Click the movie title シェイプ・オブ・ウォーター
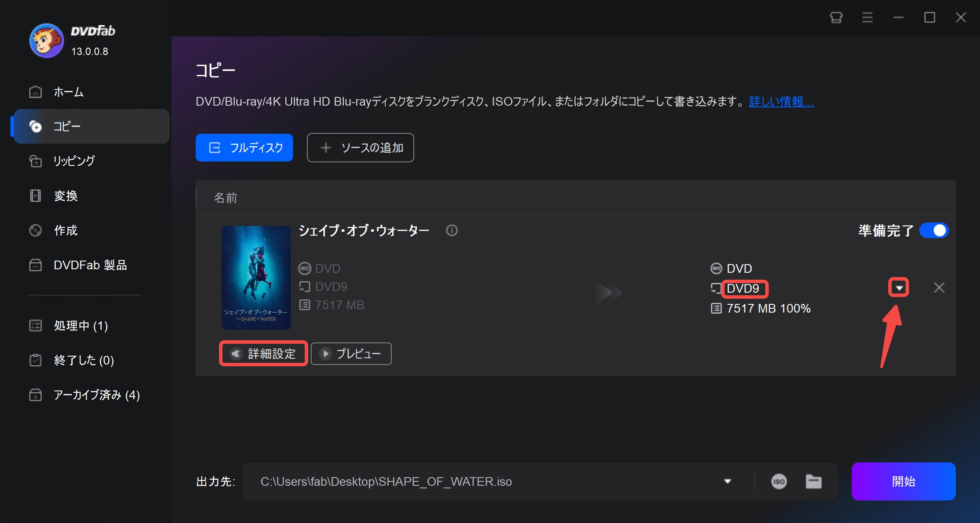 [x=364, y=230]
